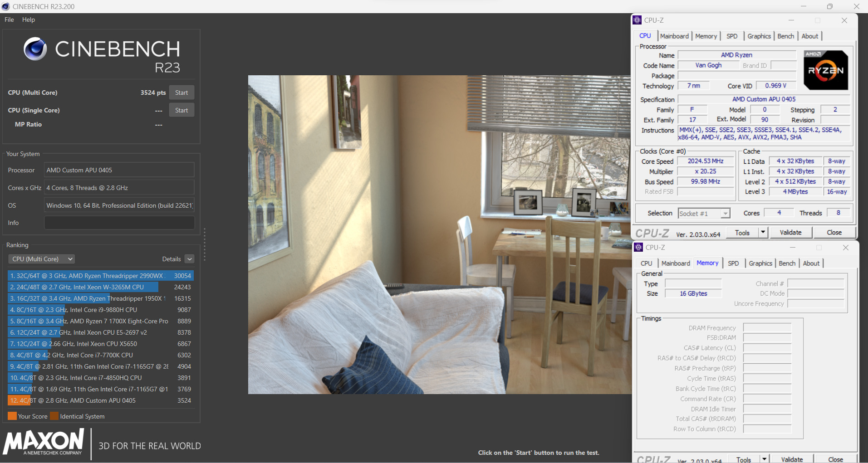This screenshot has width=868, height=463.
Task: Select ranking row i7-1165G7 at 2.81 GHz
Action: click(101, 366)
